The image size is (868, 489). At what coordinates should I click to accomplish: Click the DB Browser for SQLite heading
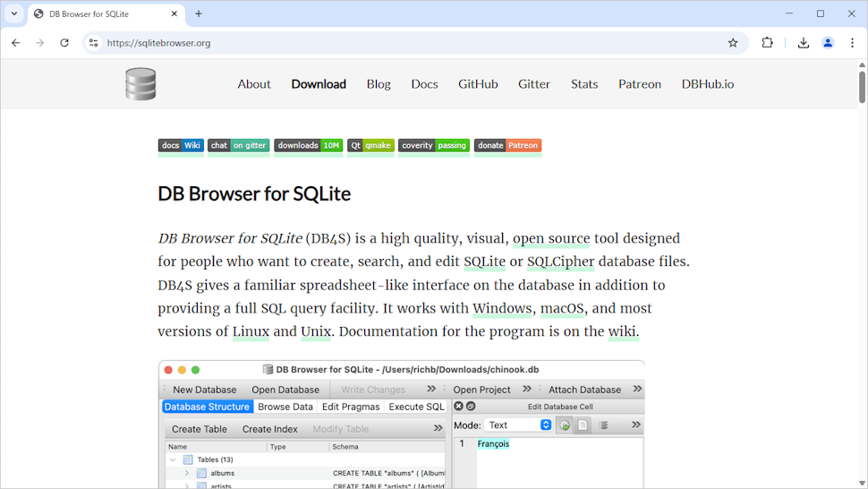[x=254, y=193]
